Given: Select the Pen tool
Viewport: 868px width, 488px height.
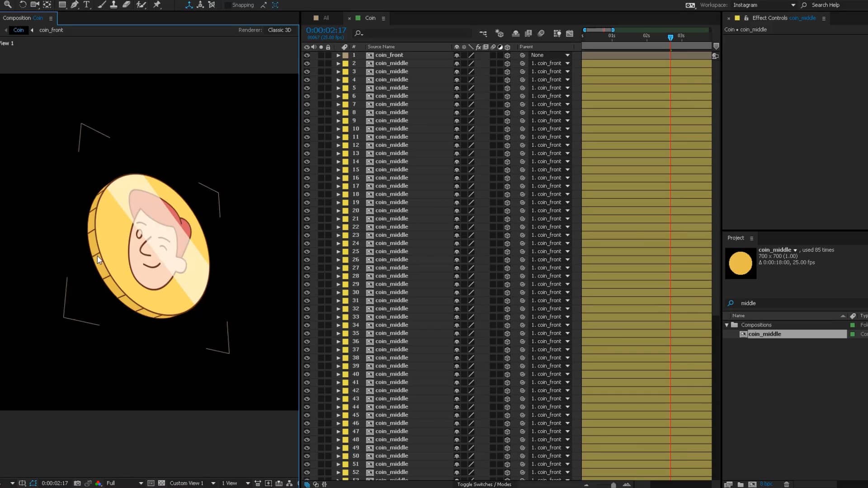Looking at the screenshot, I should point(75,5).
